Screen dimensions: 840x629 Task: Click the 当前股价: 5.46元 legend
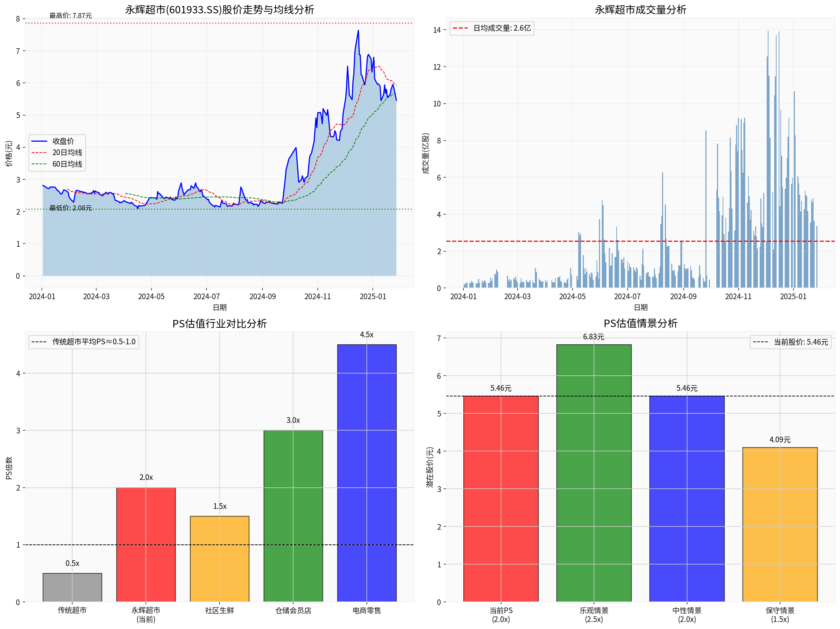click(791, 342)
